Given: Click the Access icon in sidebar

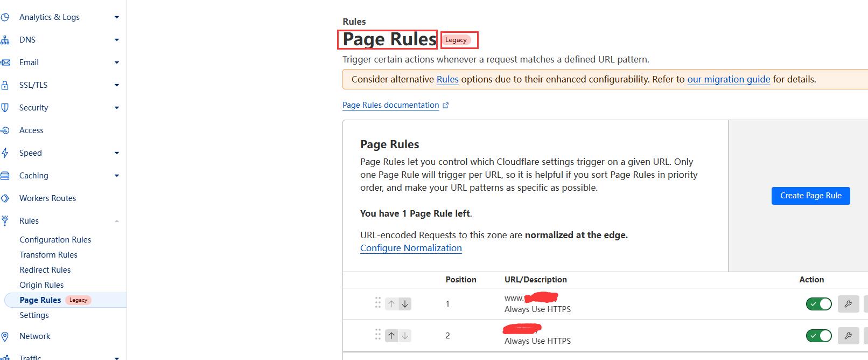Looking at the screenshot, I should point(5,130).
